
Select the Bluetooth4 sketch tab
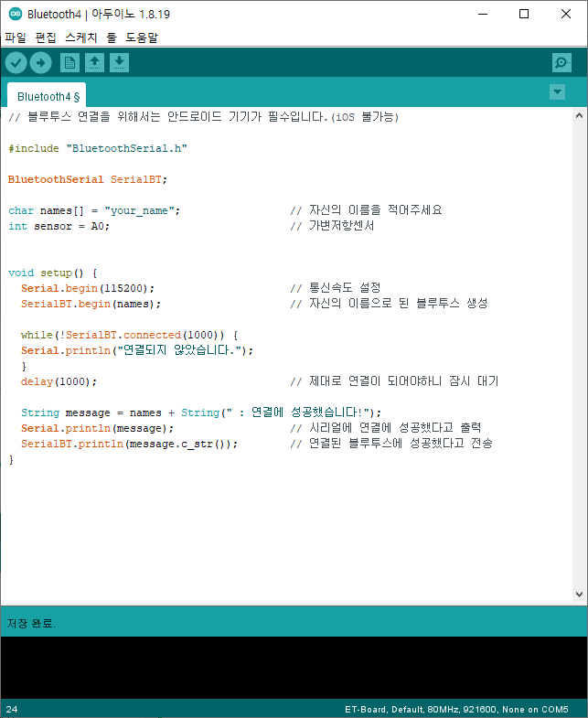(x=47, y=97)
